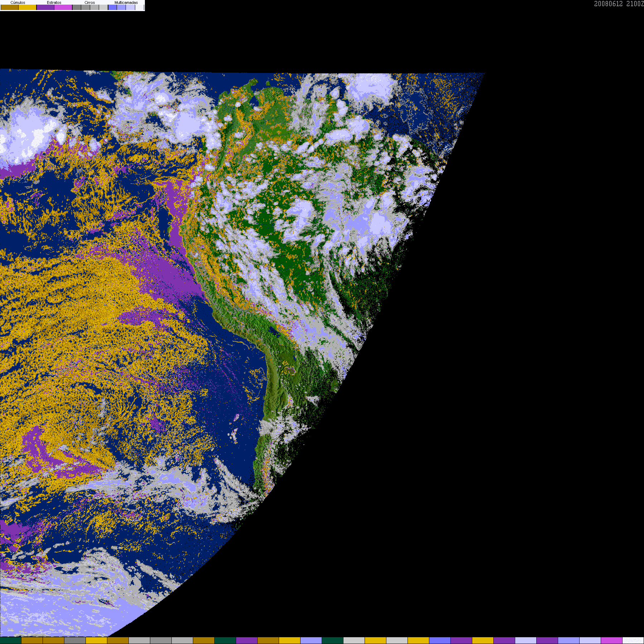Select the pale lavender Multicamadas legend swatch
This screenshot has height=644, width=644.
(x=130, y=7)
